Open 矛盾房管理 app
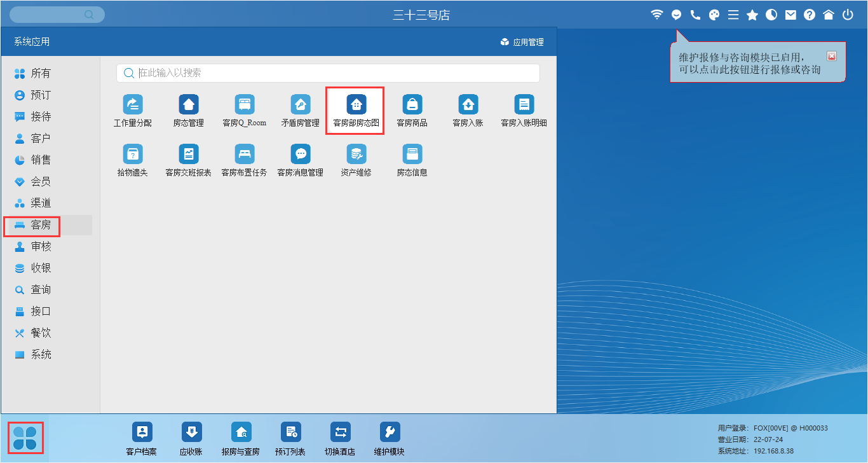 pos(301,111)
